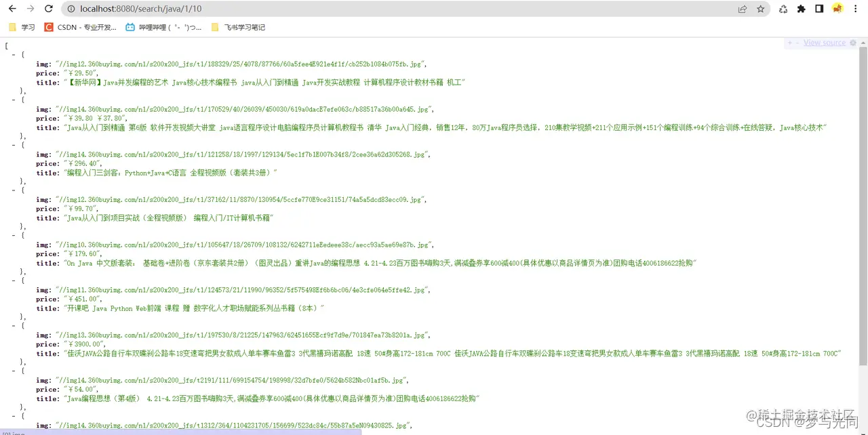The height and width of the screenshot is (435, 868).
Task: Bookmark this page with the star icon
Action: [760, 9]
